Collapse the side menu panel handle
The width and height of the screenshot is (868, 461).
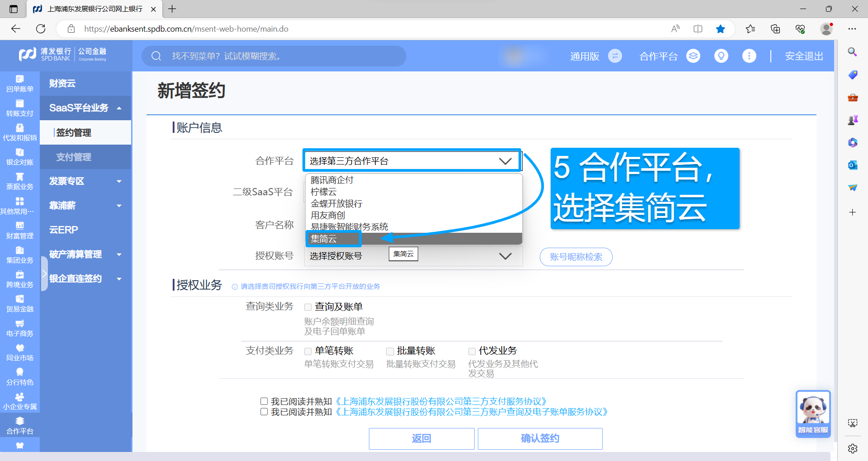[44, 273]
